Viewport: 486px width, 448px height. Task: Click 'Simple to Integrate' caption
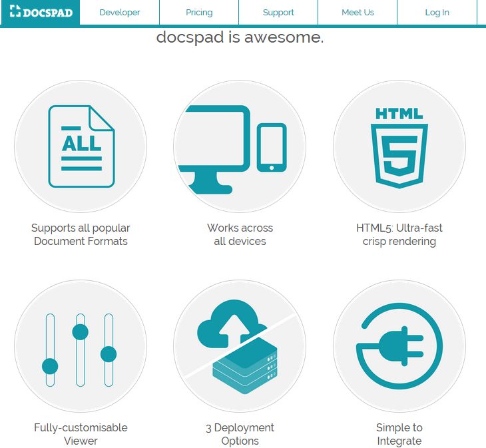(x=399, y=434)
